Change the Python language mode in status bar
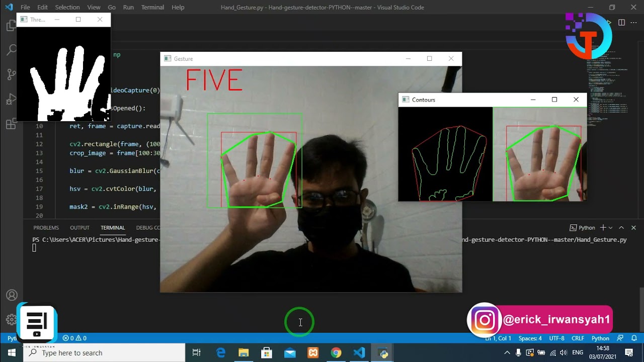 coord(600,338)
